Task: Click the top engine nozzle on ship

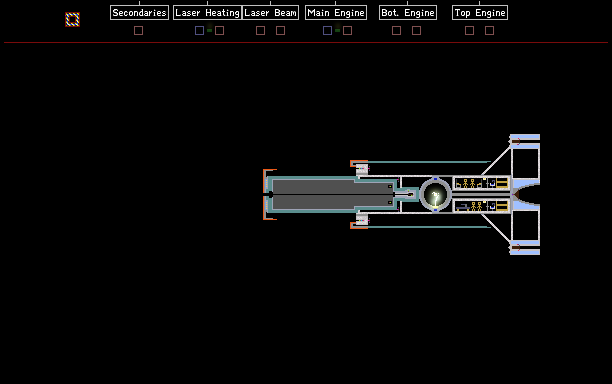Action: [x=525, y=141]
